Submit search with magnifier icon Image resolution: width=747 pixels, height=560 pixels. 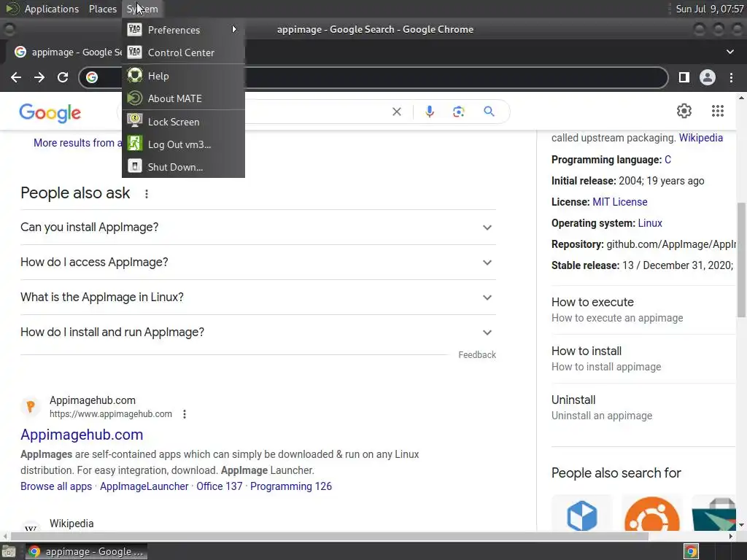coord(489,112)
